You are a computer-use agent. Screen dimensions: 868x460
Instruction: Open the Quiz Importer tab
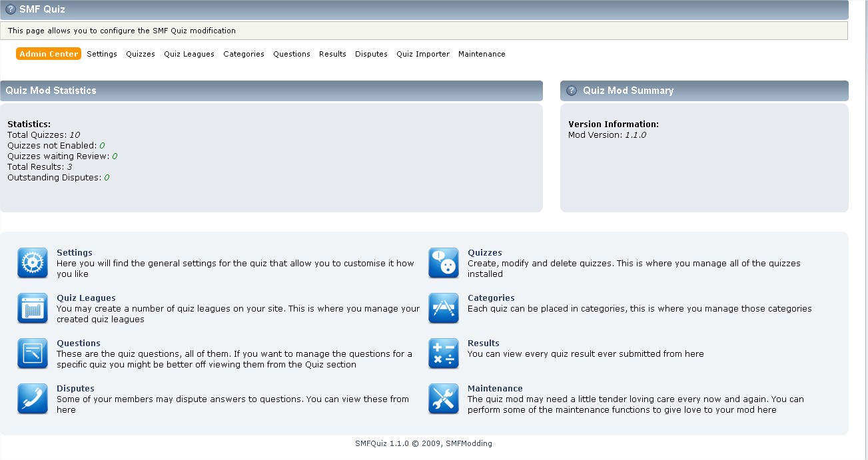(x=423, y=54)
